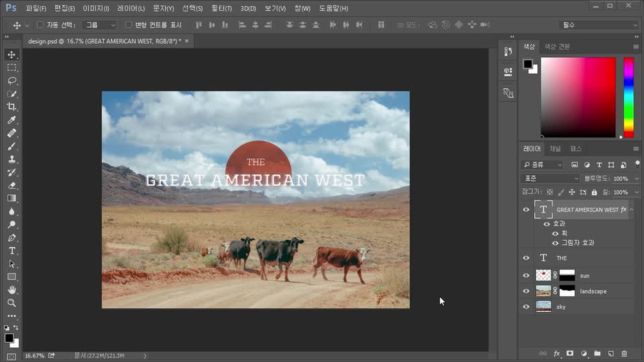Select the Zoom tool in toolbar
Screen dimensions: 644x362
tap(12, 303)
